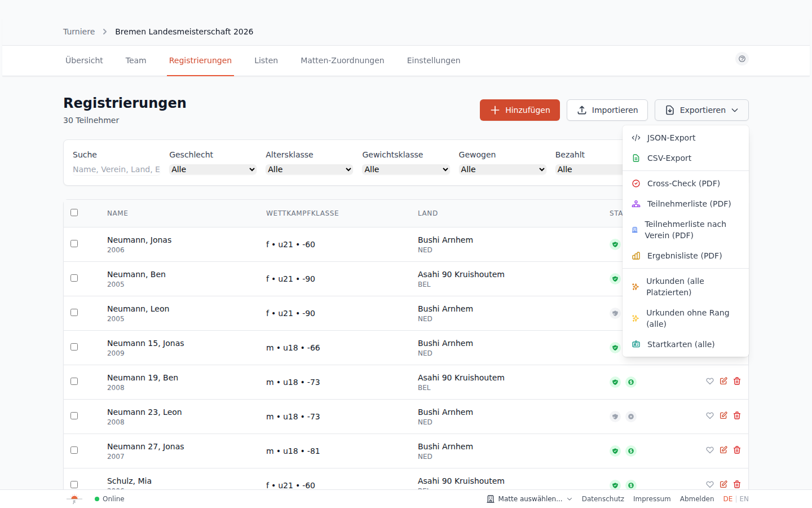Choose CSV-Export from the export menu
812x508 pixels.
click(x=686, y=158)
